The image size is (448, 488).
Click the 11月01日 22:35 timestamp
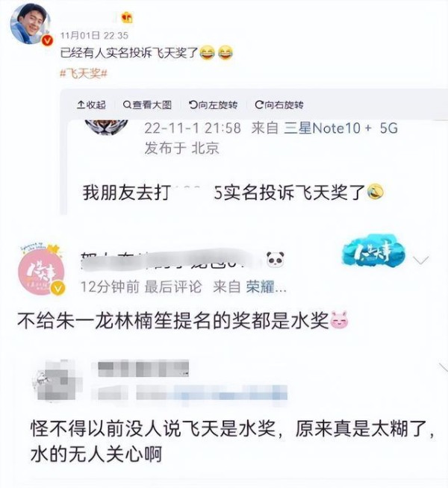(94, 36)
